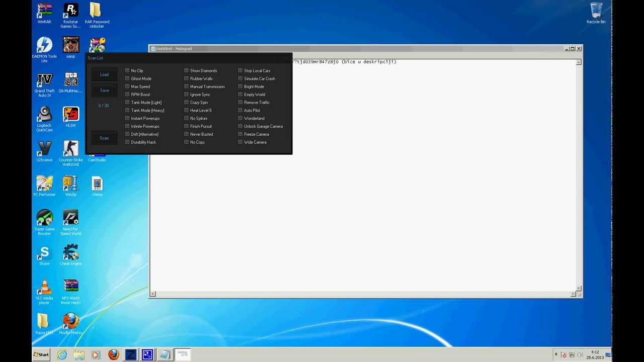The height and width of the screenshot is (362, 644).
Task: Check the Never Busted box
Action: click(x=186, y=134)
